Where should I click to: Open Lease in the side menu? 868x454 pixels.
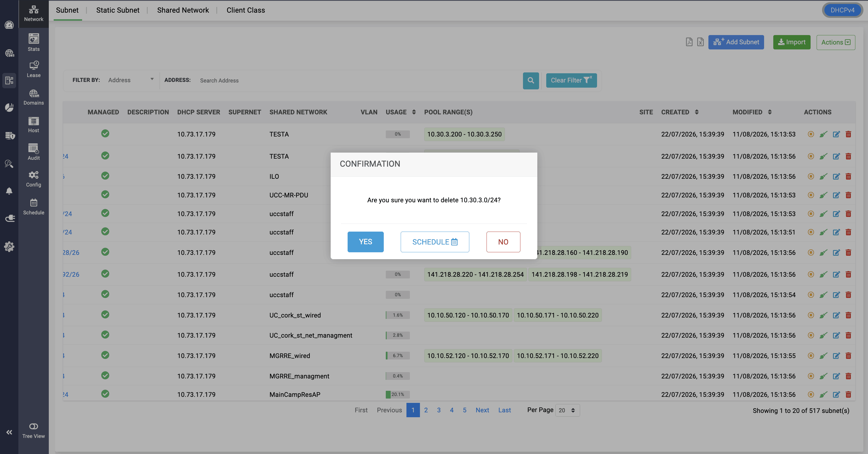coord(34,69)
